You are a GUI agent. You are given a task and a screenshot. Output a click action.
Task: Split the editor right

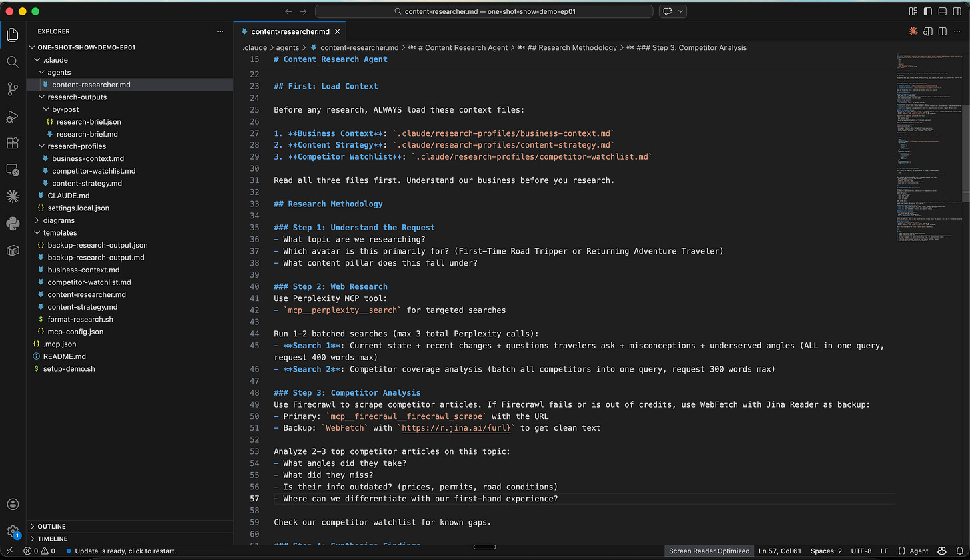(943, 31)
